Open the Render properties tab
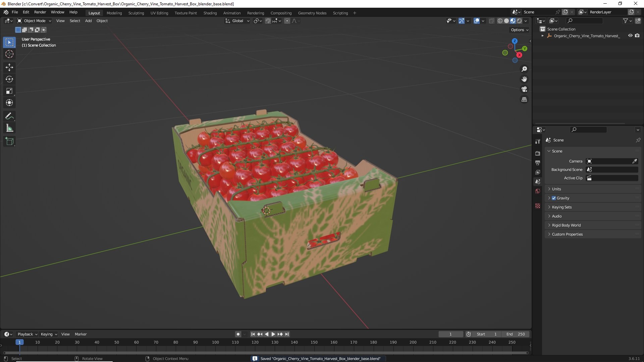 (x=538, y=153)
